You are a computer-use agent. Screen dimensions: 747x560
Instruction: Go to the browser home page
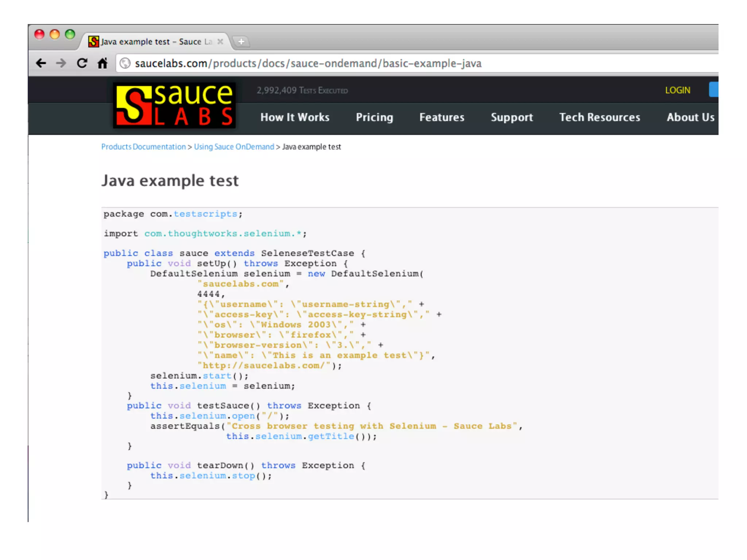pyautogui.click(x=103, y=63)
